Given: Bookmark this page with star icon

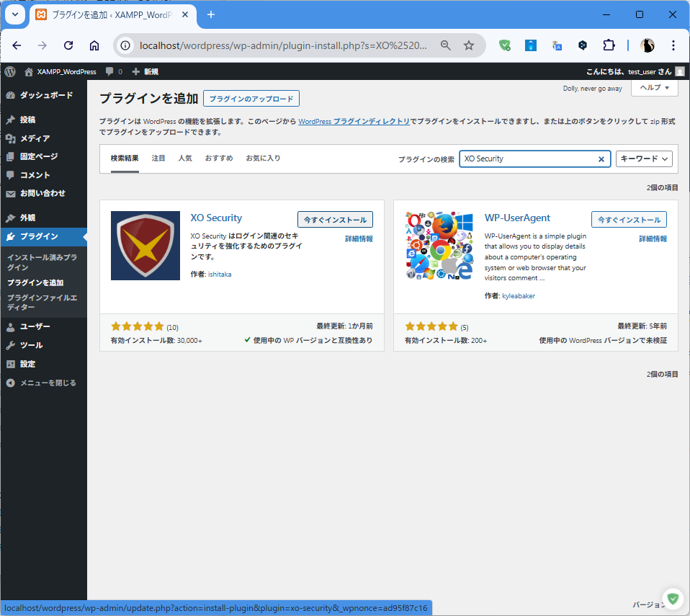Looking at the screenshot, I should 469,45.
